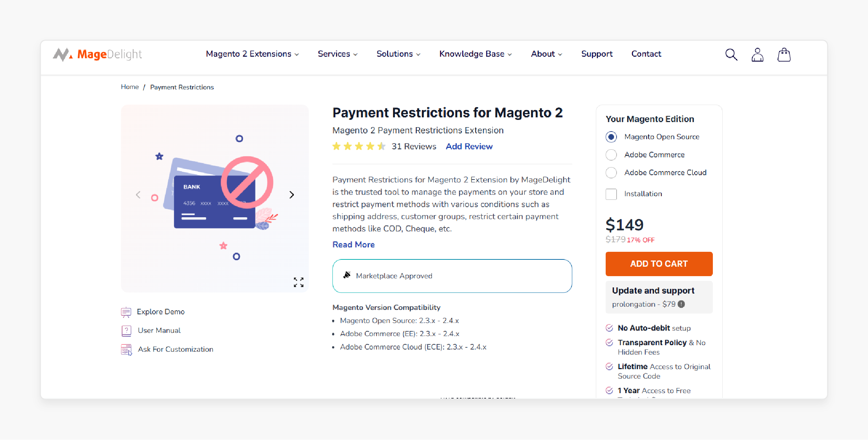Click the ADD TO CART button

[659, 264]
